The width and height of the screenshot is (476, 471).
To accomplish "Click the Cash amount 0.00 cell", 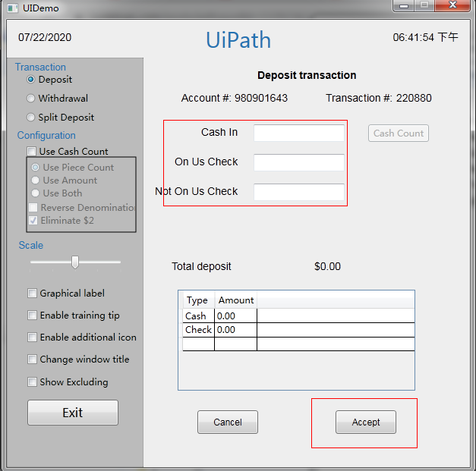I will point(235,316).
